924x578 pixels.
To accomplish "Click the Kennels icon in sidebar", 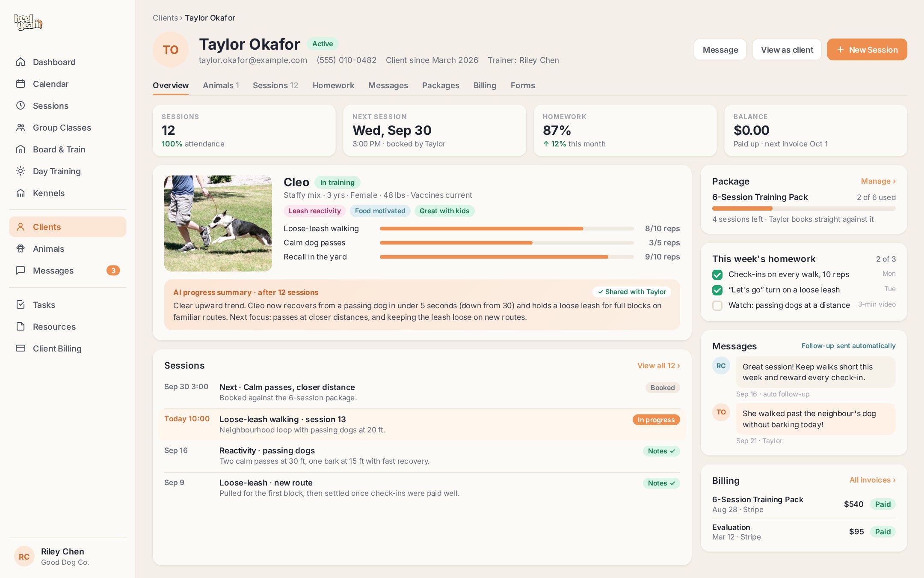I will tap(21, 193).
